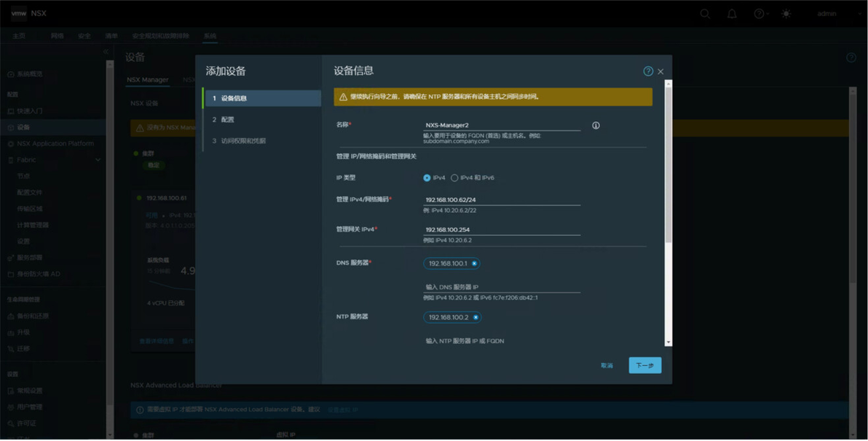The image size is (868, 441).
Task: Open the search magnifier icon in header
Action: click(x=705, y=14)
